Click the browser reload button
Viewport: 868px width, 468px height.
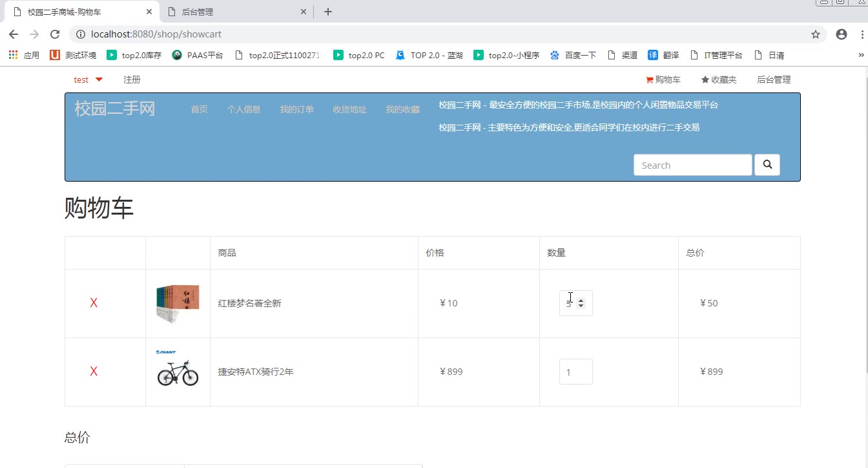point(55,34)
